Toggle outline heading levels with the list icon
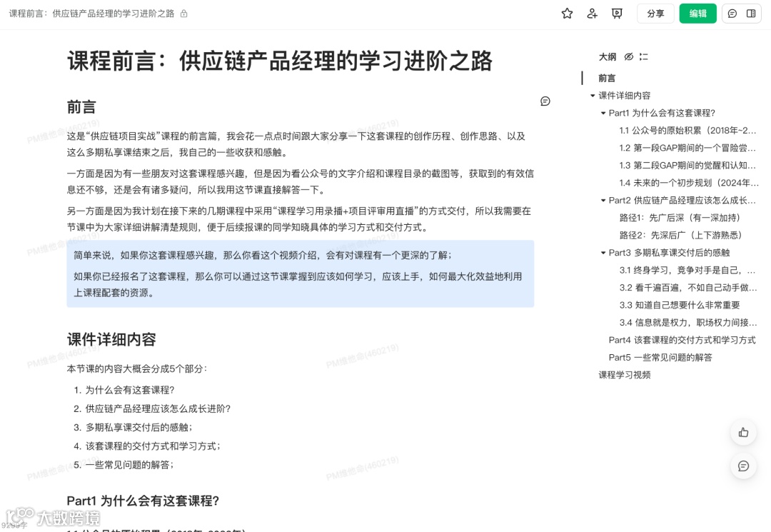 (x=643, y=56)
